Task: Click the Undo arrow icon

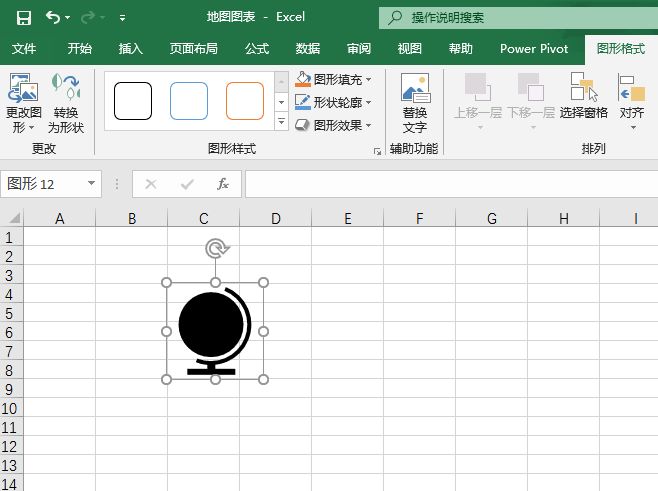Action: [53, 17]
